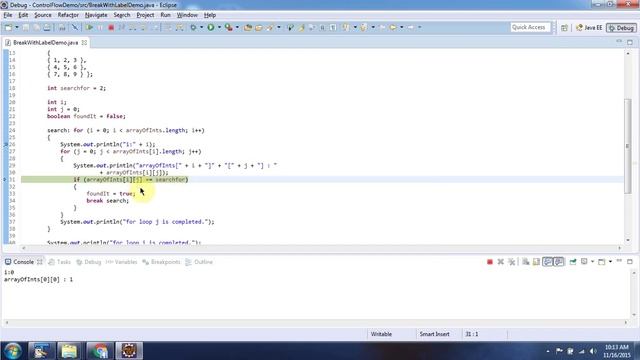The image size is (640, 360).
Task: Click the Disconnect icon in the debug toolbar
Action: pyautogui.click(x=122, y=27)
